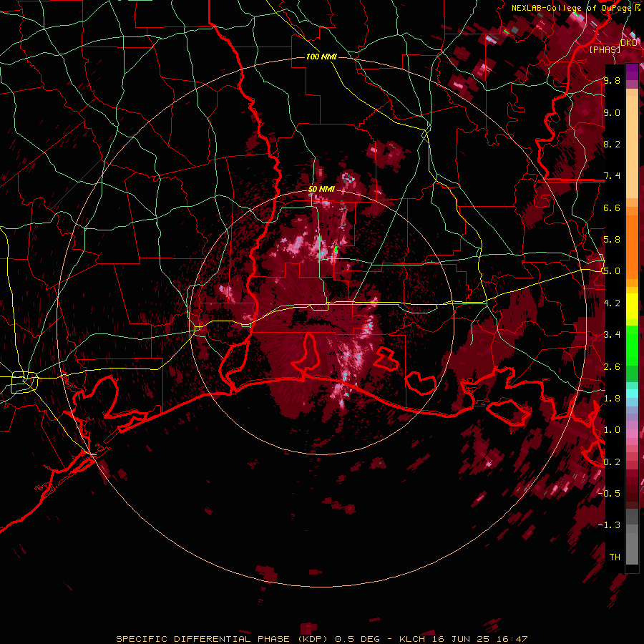Click the TH label on color scale
This screenshot has height=644, width=644.
point(615,557)
